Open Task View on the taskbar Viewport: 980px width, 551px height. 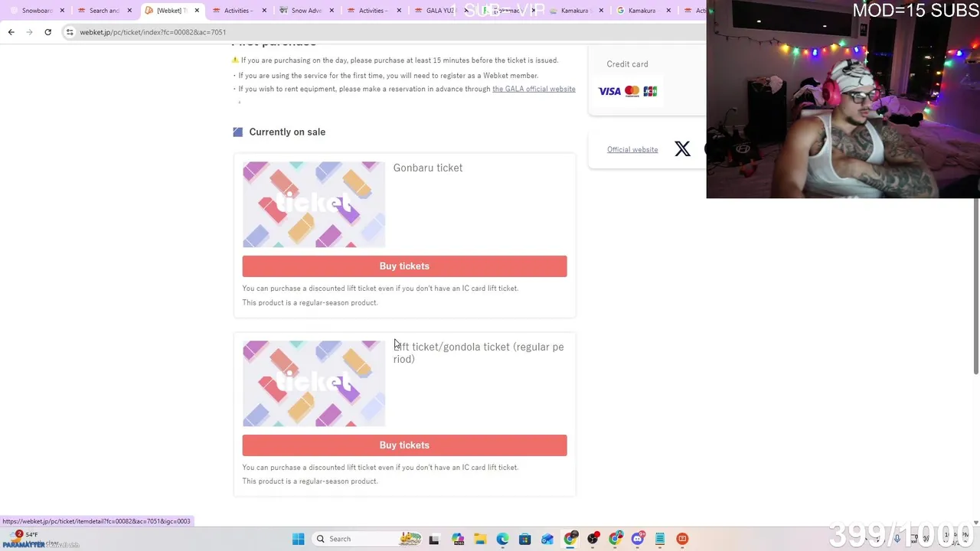(434, 539)
